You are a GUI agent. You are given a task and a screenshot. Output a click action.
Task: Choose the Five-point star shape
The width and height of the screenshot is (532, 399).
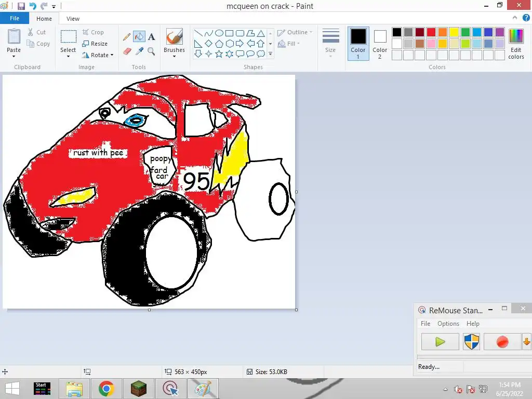[219, 54]
